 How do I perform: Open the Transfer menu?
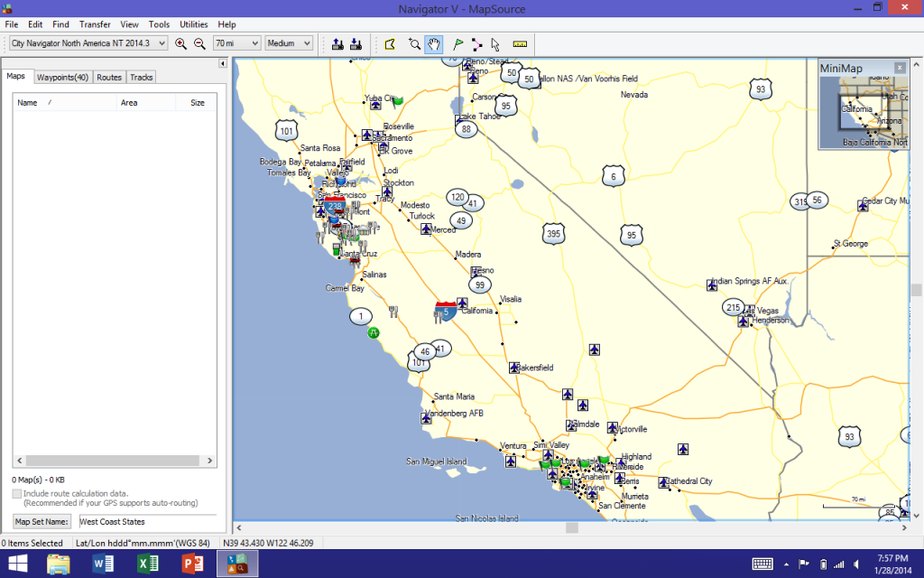tap(94, 24)
